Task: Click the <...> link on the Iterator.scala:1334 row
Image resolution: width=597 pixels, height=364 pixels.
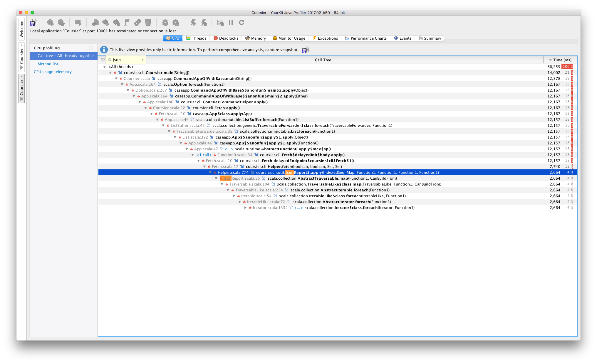Action: click(x=298, y=208)
